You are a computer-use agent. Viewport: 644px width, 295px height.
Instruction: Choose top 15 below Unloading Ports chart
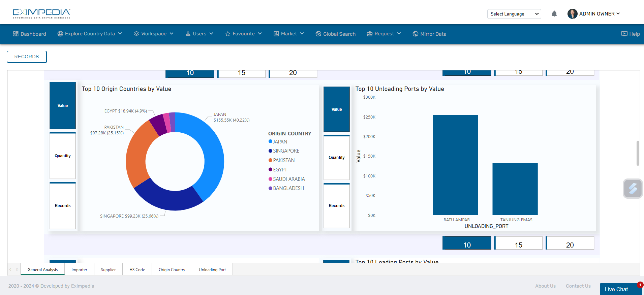click(519, 243)
